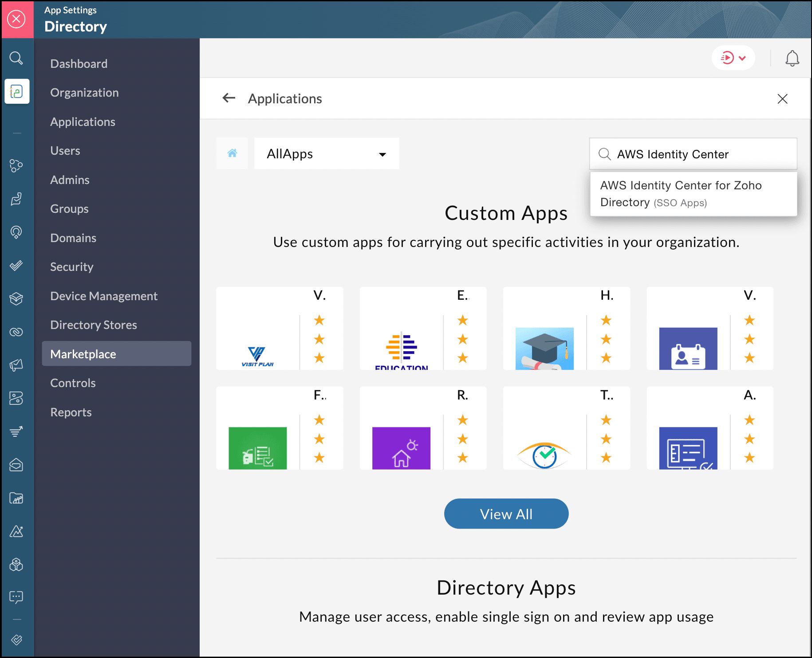Open the purple house app card
Image resolution: width=812 pixels, height=658 pixels.
(x=423, y=428)
